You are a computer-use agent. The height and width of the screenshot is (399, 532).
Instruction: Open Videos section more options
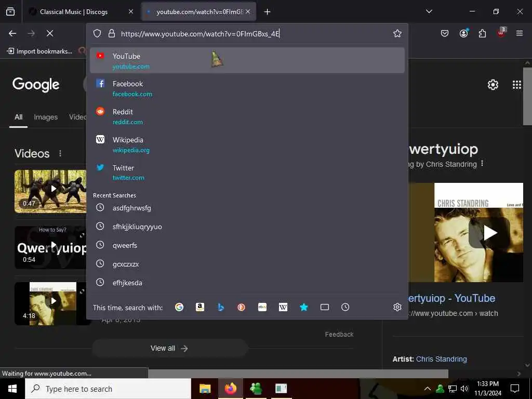60,153
